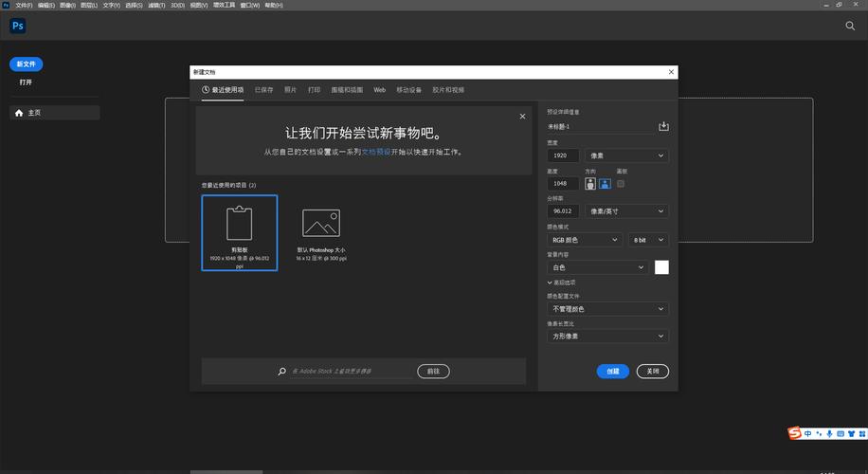Image resolution: width=868 pixels, height=474 pixels.
Task: Open the 窗口(W) menu
Action: [x=249, y=5]
